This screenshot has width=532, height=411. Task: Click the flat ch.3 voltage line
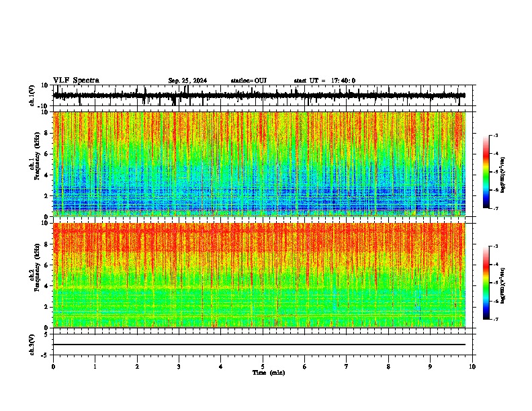click(259, 345)
